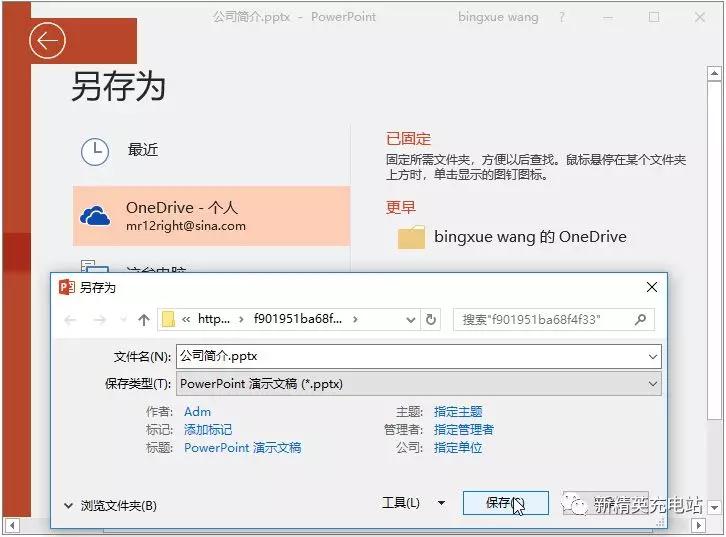726x537 pixels.
Task: Click the clock icon beside 最近
Action: (x=95, y=151)
